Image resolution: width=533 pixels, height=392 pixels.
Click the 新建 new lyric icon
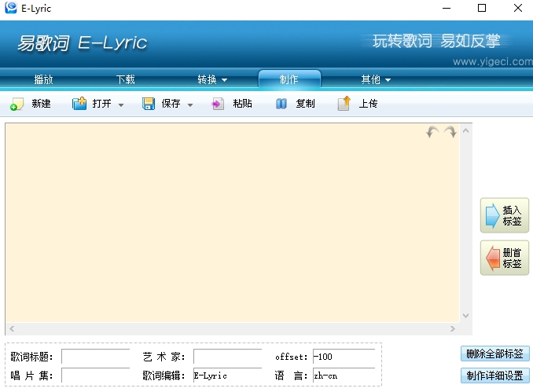[x=17, y=104]
